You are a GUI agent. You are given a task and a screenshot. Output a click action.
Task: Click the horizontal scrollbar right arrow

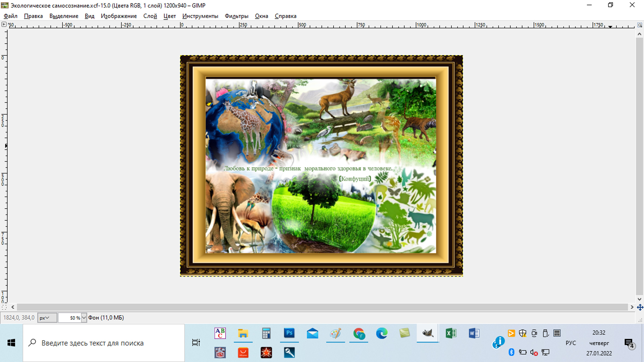coord(632,307)
